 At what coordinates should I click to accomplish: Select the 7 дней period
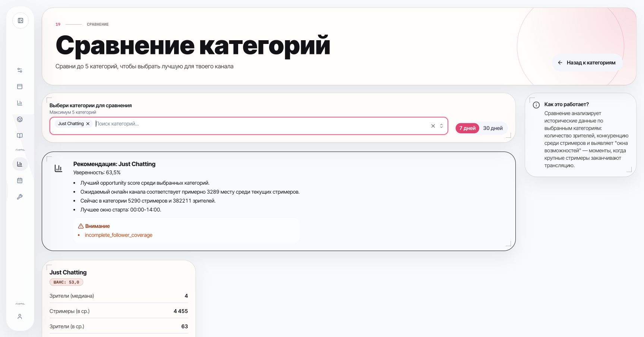(467, 128)
